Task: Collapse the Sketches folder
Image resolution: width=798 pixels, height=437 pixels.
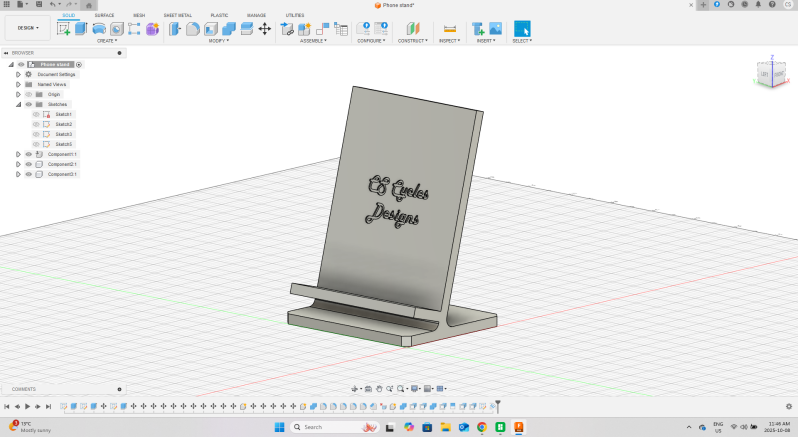Action: (18, 104)
